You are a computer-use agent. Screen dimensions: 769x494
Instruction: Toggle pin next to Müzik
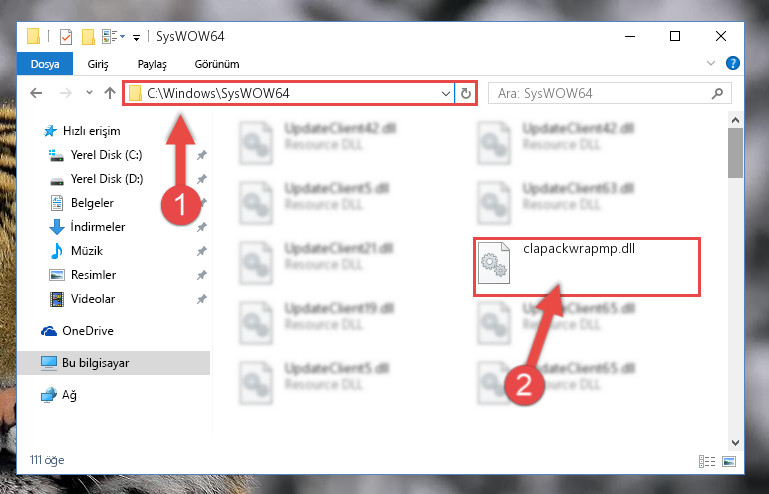point(202,251)
